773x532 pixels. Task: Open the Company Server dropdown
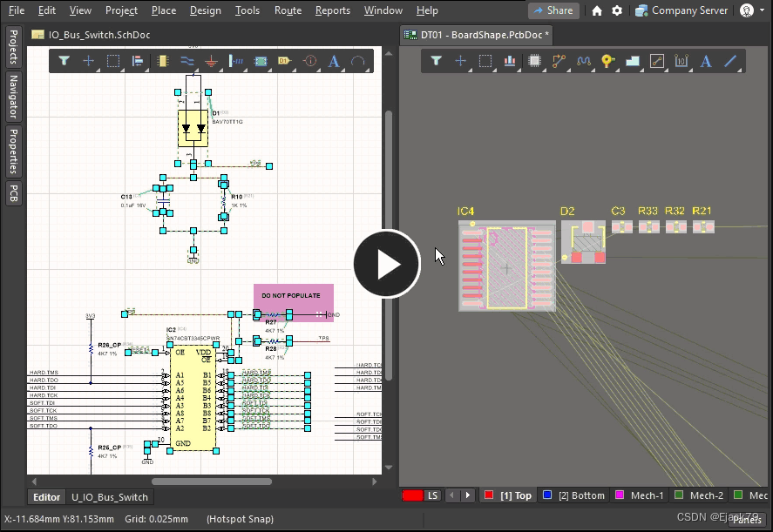(681, 10)
